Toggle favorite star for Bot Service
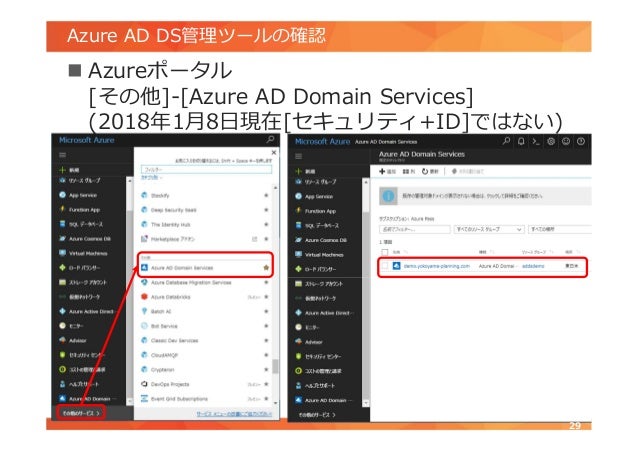Screen dimensions: 638x452 (266, 326)
